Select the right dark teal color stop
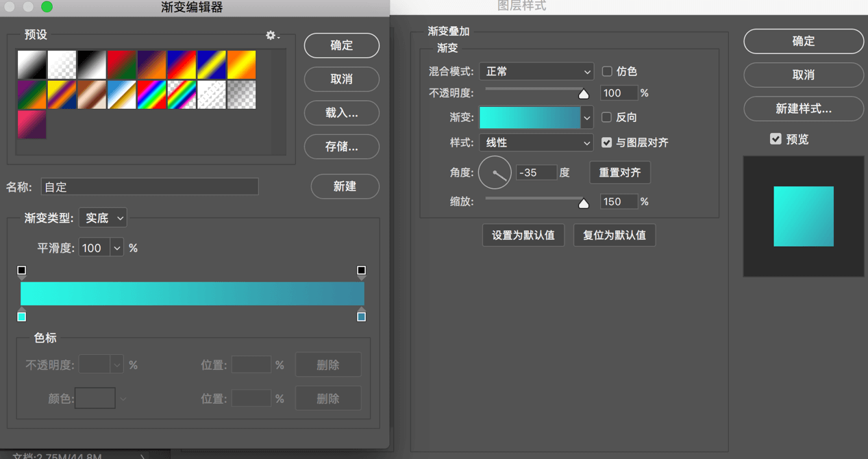Image resolution: width=868 pixels, height=459 pixels. pos(361,316)
